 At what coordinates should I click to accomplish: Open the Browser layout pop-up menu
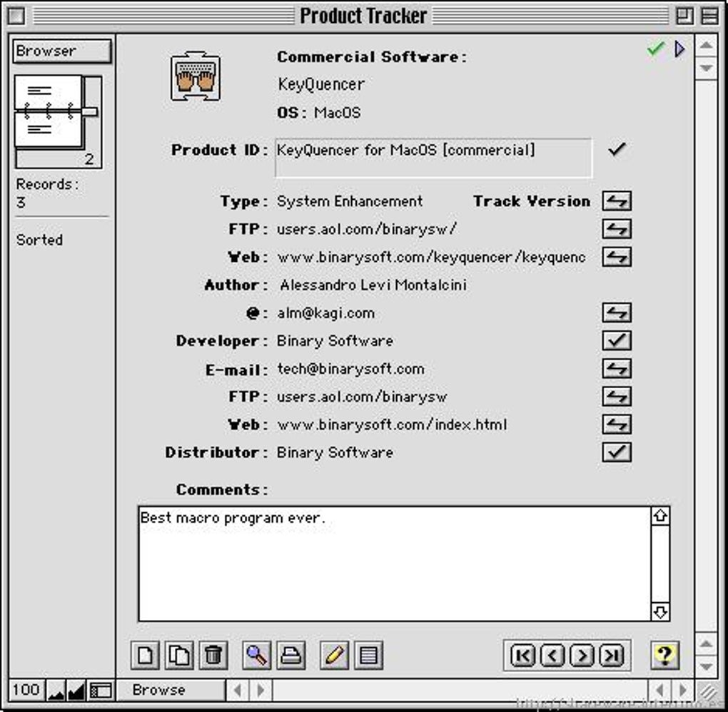point(62,51)
